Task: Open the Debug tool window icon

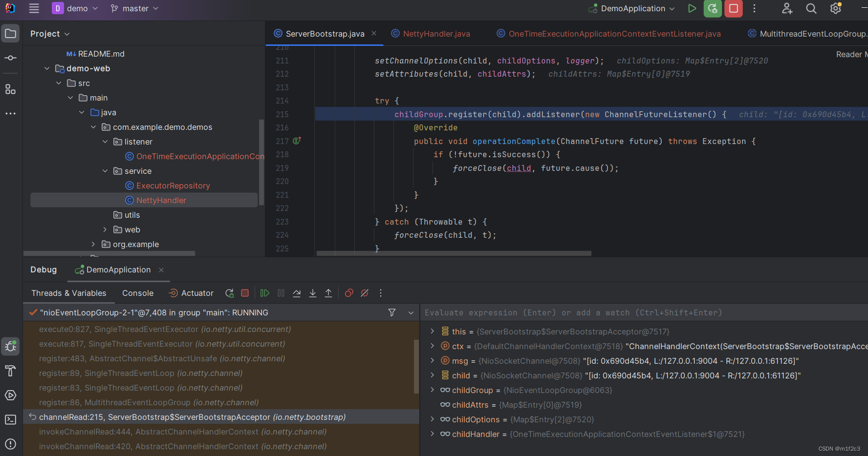Action: pos(10,347)
